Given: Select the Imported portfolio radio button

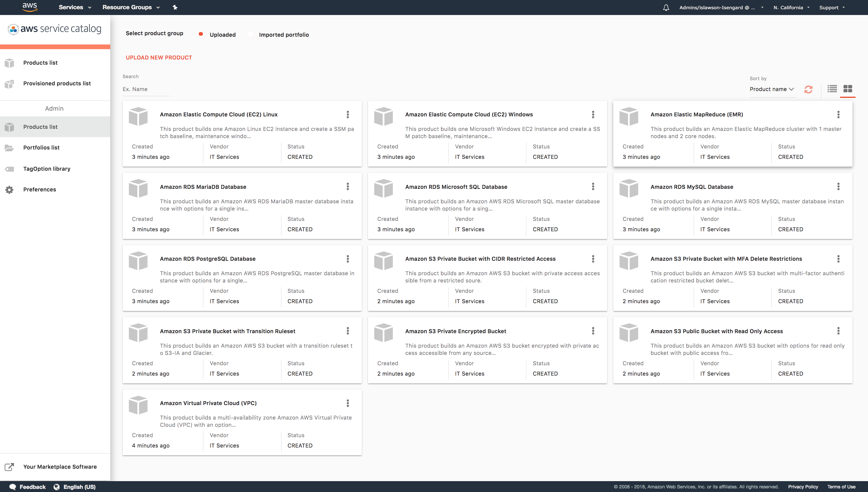Looking at the screenshot, I should coord(250,34).
